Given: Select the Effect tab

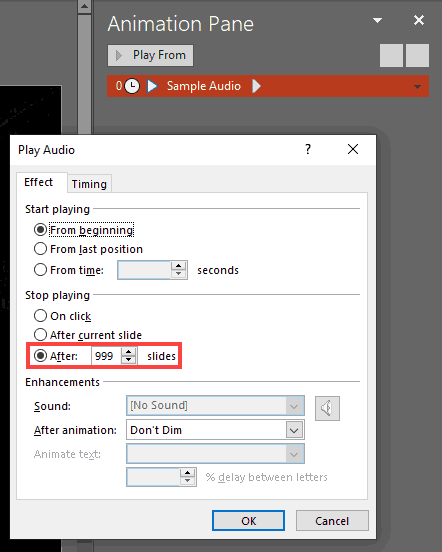Looking at the screenshot, I should click(x=38, y=182).
